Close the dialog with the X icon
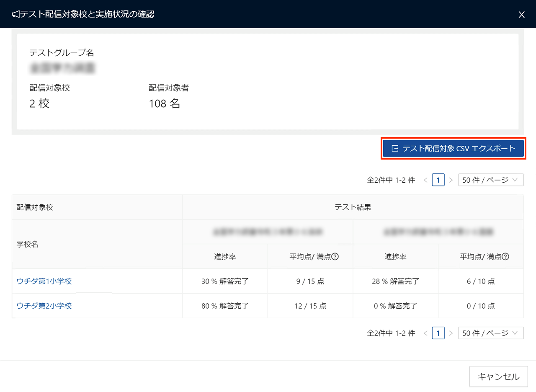Image resolution: width=536 pixels, height=392 pixels. 521,15
